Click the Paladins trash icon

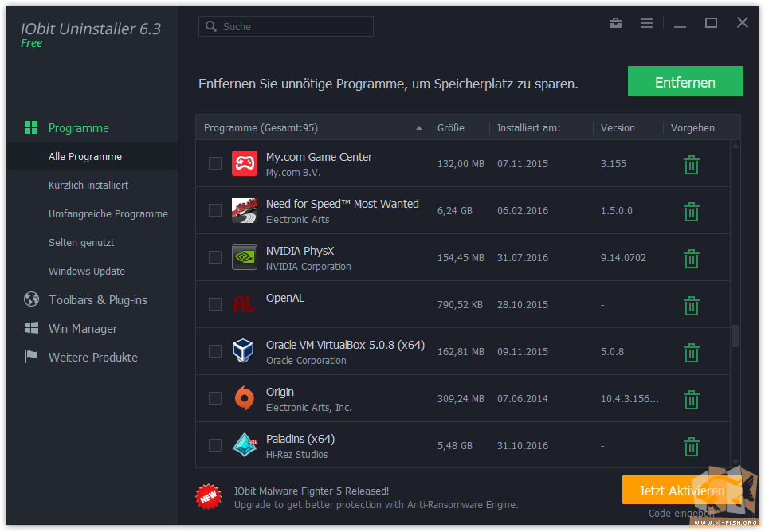coord(692,446)
